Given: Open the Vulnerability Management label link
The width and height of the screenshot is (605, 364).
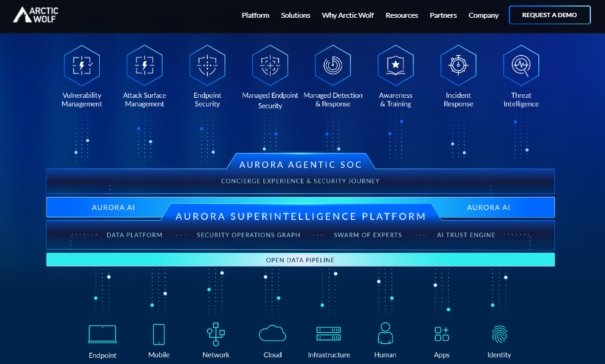Looking at the screenshot, I should tap(82, 100).
